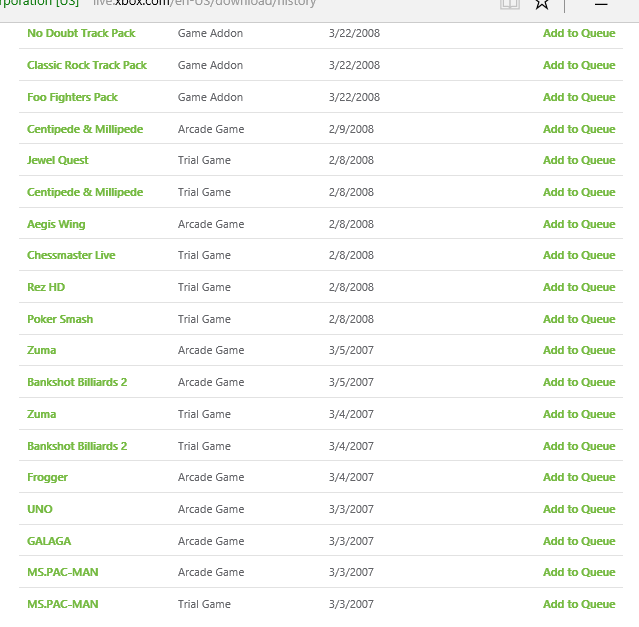Open the Chessmaster Live link
Image resolution: width=639 pixels, height=627 pixels.
pyautogui.click(x=71, y=255)
